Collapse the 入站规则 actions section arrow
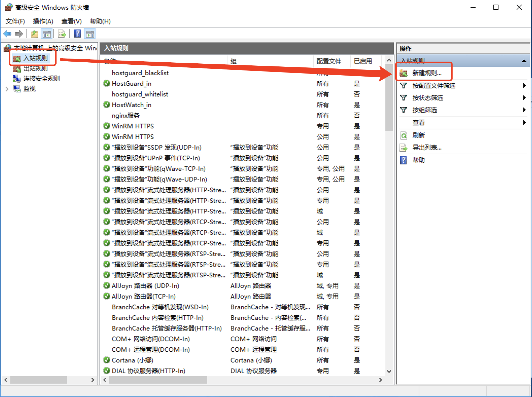532x397 pixels. (x=524, y=61)
